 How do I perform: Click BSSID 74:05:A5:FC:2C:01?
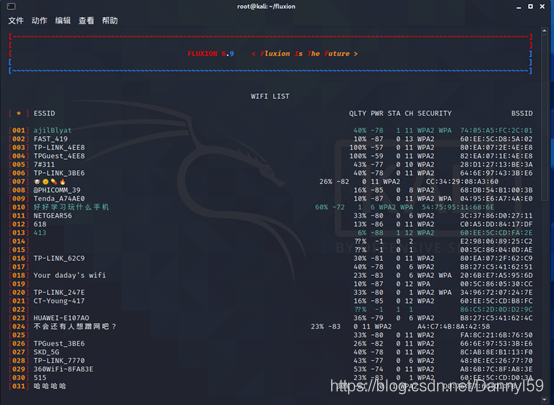496,130
